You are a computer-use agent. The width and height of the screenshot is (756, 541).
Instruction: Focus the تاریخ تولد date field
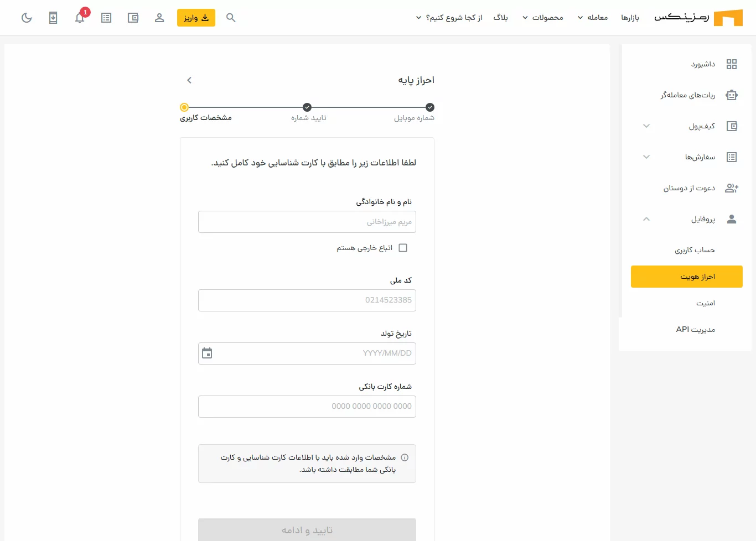point(307,353)
